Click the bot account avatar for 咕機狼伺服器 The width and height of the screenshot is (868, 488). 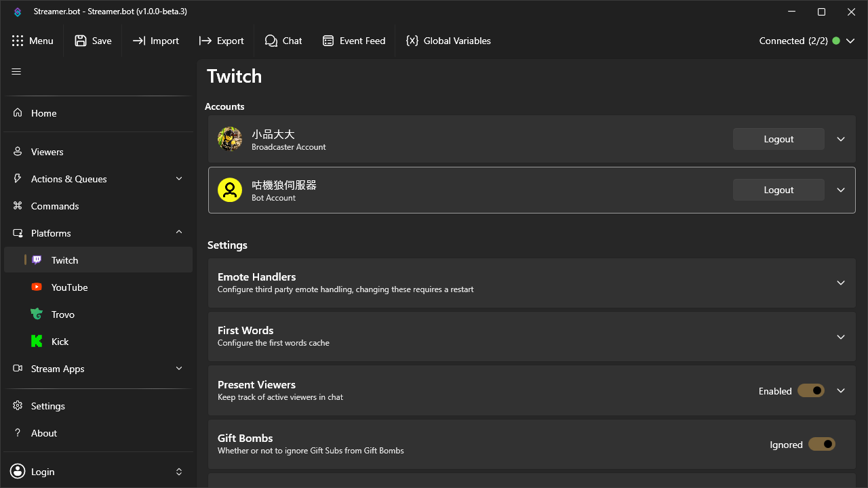230,190
